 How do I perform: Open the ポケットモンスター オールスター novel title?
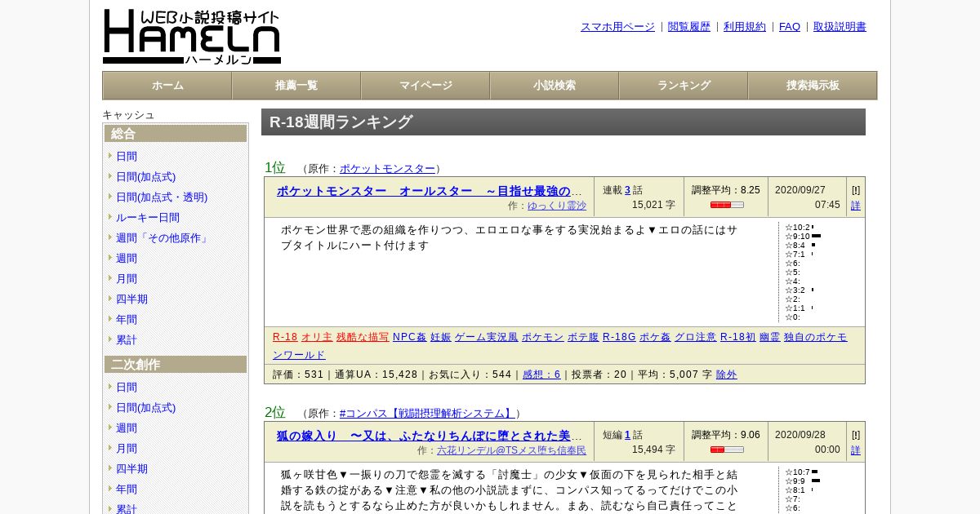pos(430,191)
